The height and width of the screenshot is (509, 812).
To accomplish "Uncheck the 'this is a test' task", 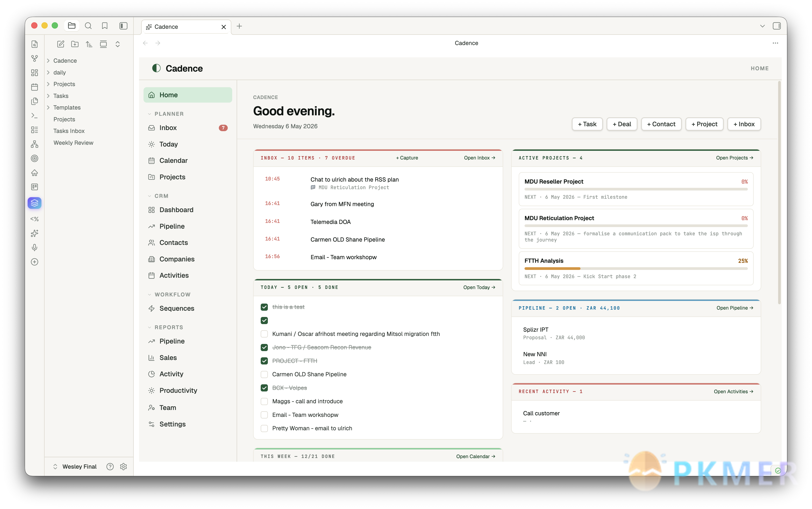I will 264,307.
